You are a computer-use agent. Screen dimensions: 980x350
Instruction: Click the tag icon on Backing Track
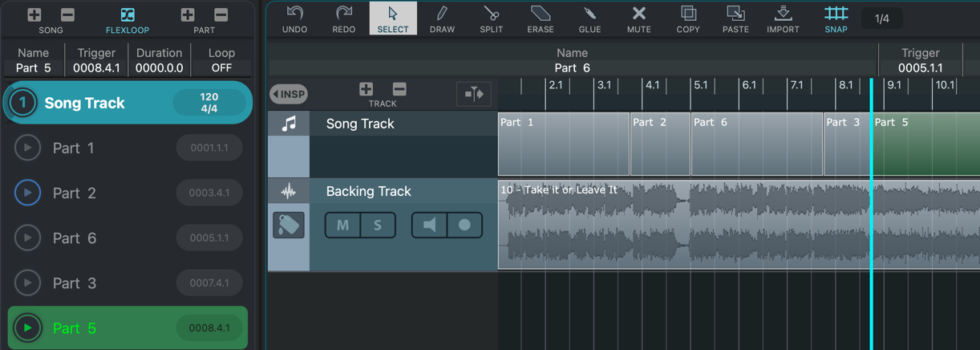click(289, 226)
